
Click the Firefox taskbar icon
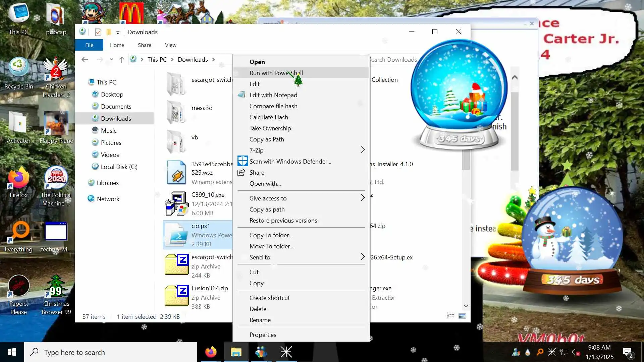(x=211, y=352)
